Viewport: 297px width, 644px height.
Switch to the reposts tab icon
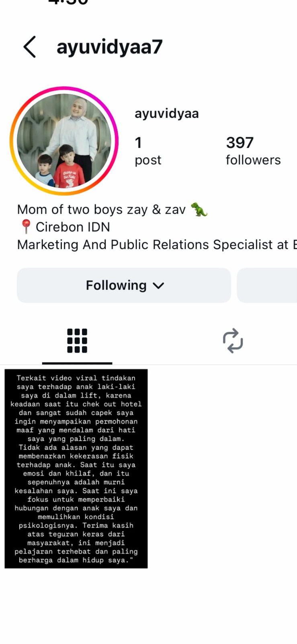pyautogui.click(x=233, y=341)
